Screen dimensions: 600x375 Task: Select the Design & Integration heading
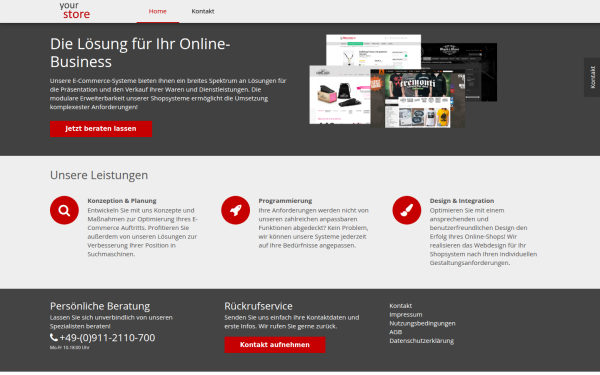(461, 201)
